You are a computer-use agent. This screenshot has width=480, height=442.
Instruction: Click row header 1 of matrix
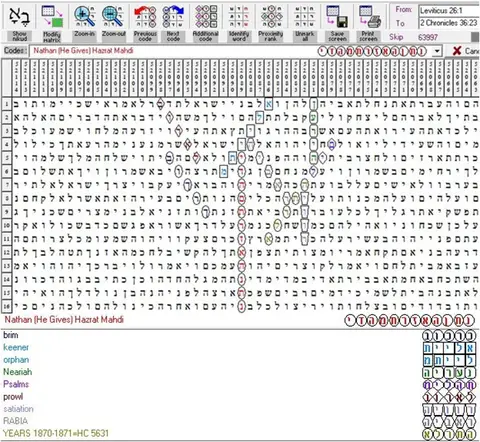click(6, 104)
